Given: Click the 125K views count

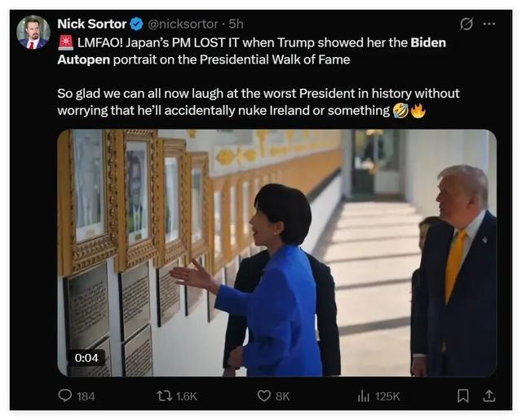Looking at the screenshot, I should coord(387,396).
